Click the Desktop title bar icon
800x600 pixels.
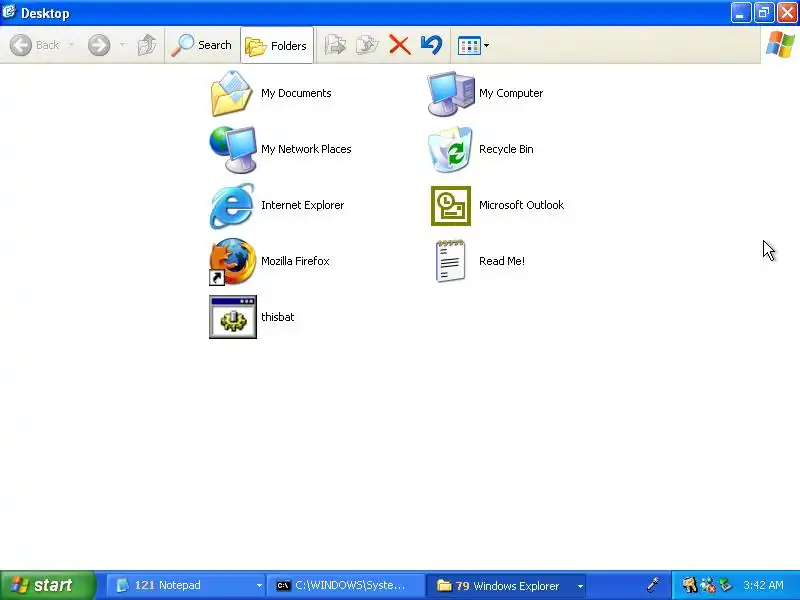pyautogui.click(x=9, y=12)
